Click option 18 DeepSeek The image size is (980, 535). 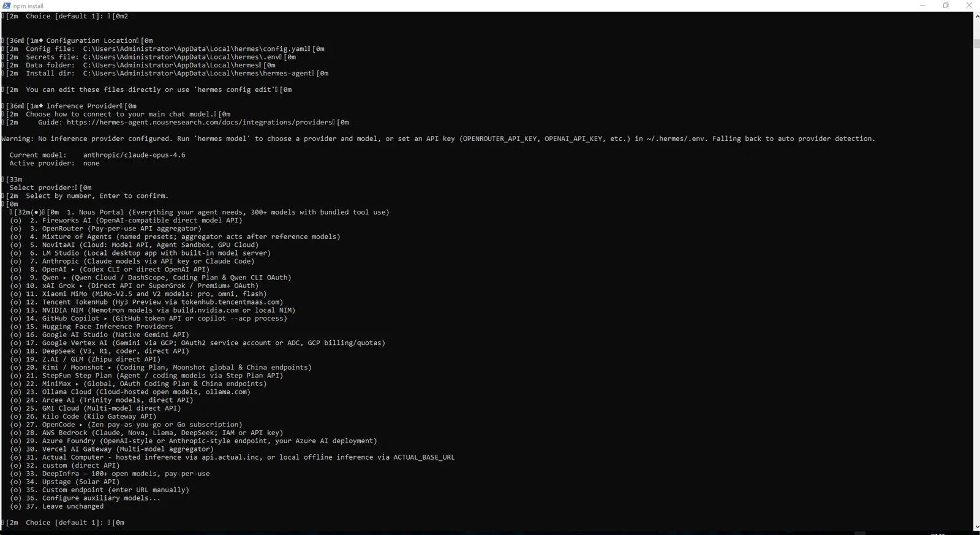99,351
